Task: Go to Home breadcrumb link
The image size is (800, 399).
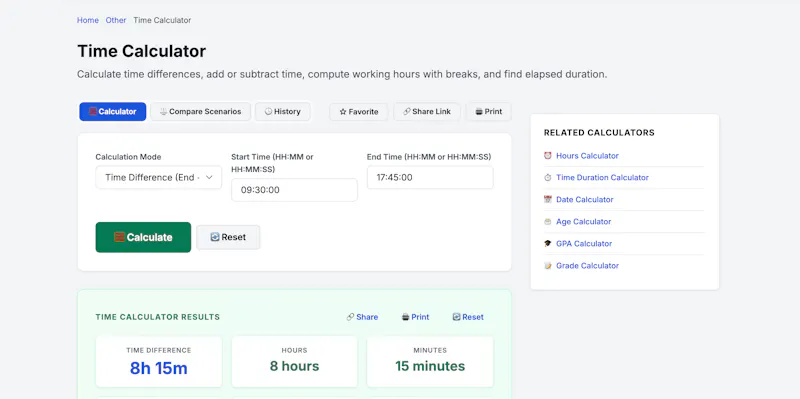Action: coord(88,20)
